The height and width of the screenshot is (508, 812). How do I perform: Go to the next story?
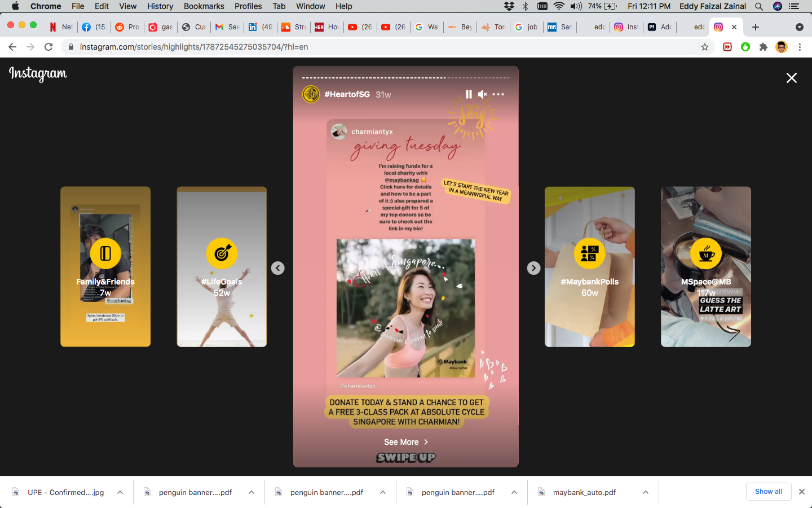(534, 268)
